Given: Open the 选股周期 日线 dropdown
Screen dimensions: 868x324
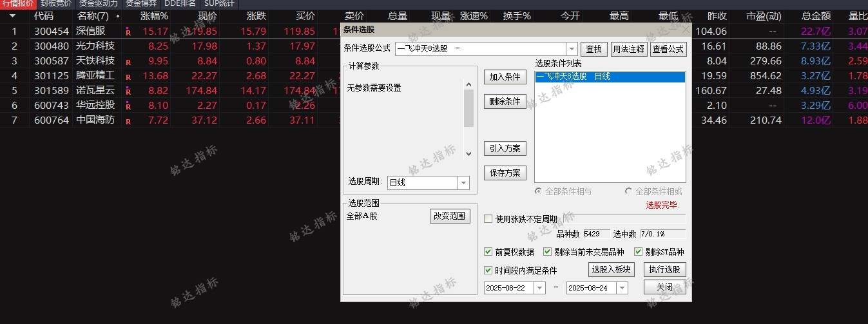Looking at the screenshot, I should [463, 183].
